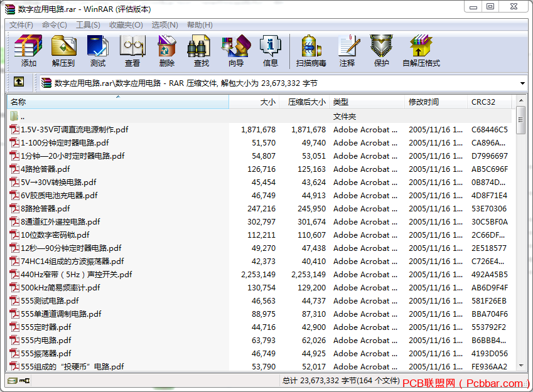The width and height of the screenshot is (533, 392).
Task: Click the scrollbar down arrow
Action: [x=521, y=366]
